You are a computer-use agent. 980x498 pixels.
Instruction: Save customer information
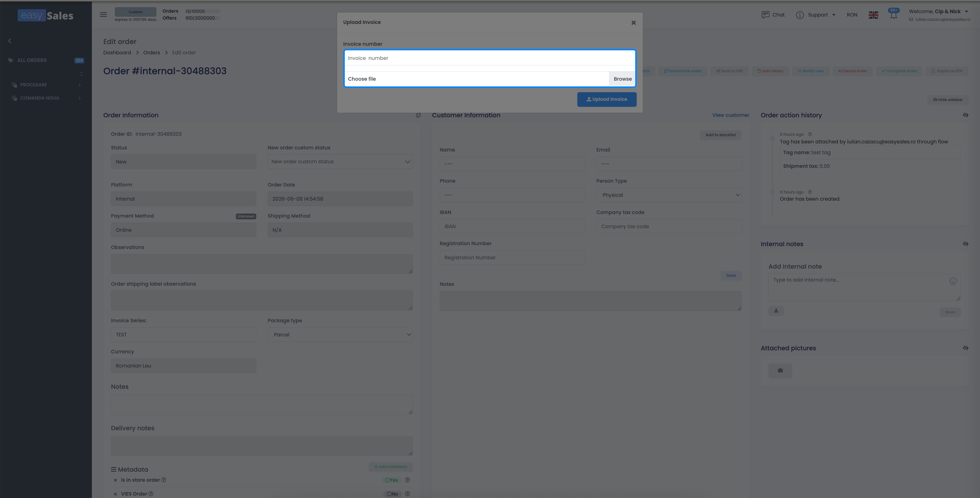[731, 276]
